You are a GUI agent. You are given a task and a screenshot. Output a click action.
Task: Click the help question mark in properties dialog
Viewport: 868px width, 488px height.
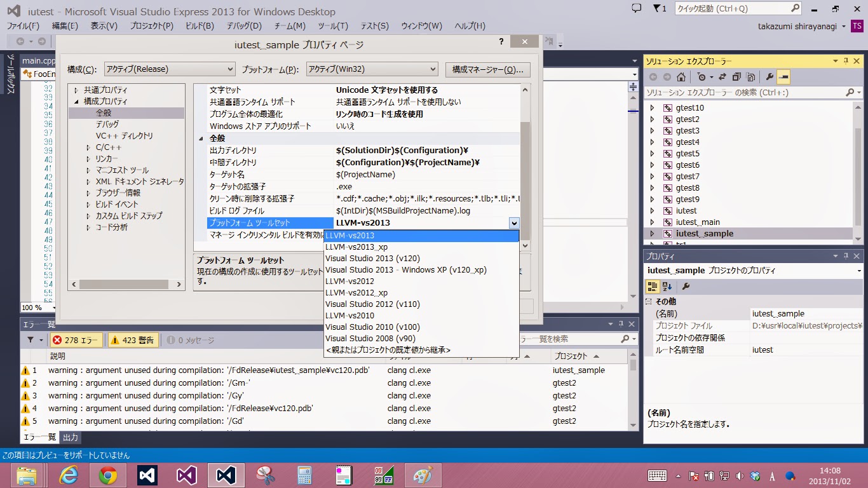pos(501,41)
